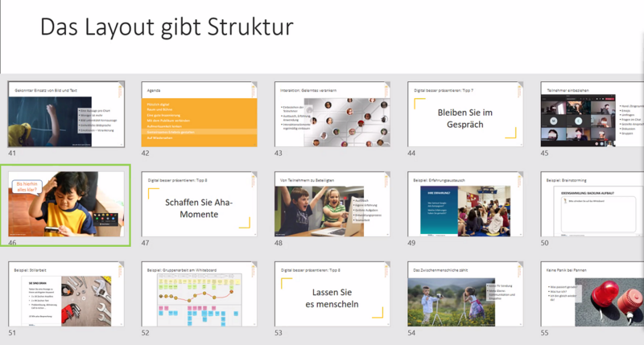Select slide 53 'Lassen Sie es menscheln'
The height and width of the screenshot is (345, 644).
coord(332,294)
